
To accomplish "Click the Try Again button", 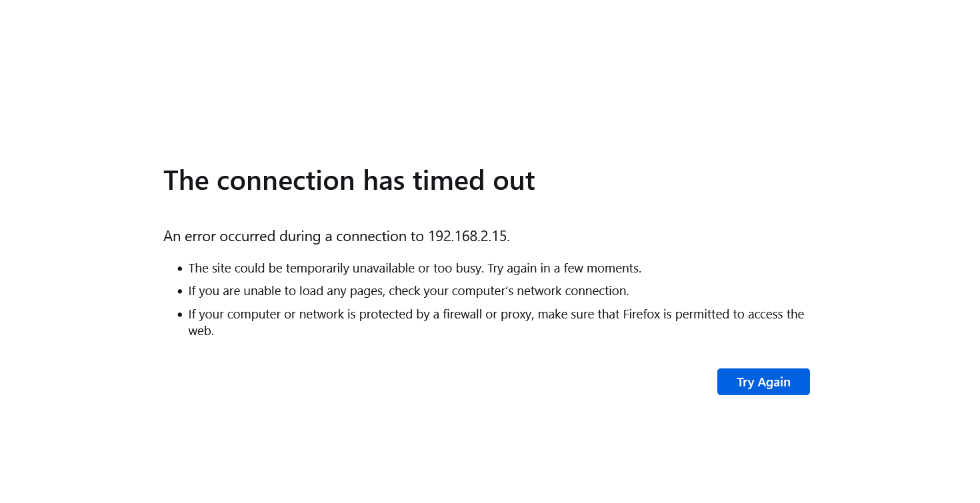I will (763, 382).
